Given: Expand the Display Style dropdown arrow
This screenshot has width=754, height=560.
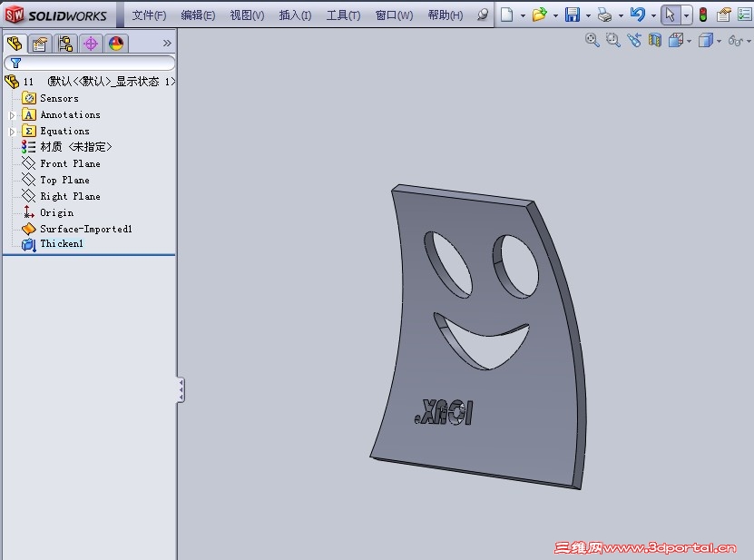Looking at the screenshot, I should pyautogui.click(x=720, y=42).
